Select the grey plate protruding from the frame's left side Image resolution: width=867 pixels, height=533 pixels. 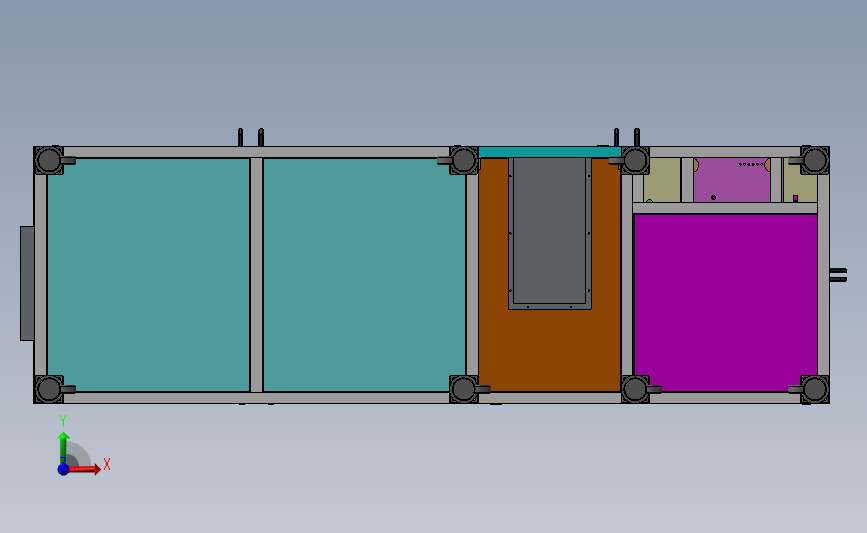point(27,283)
